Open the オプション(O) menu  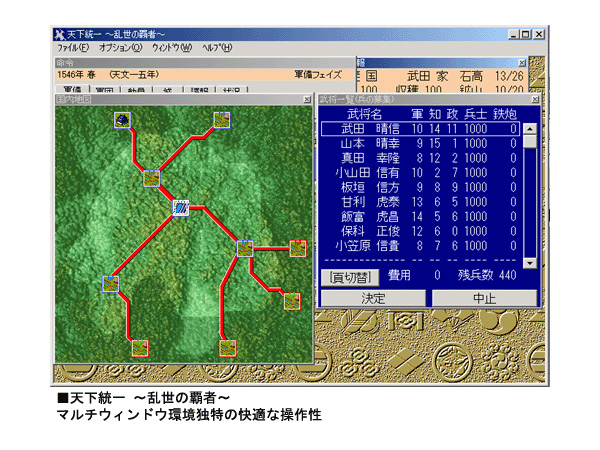point(121,48)
